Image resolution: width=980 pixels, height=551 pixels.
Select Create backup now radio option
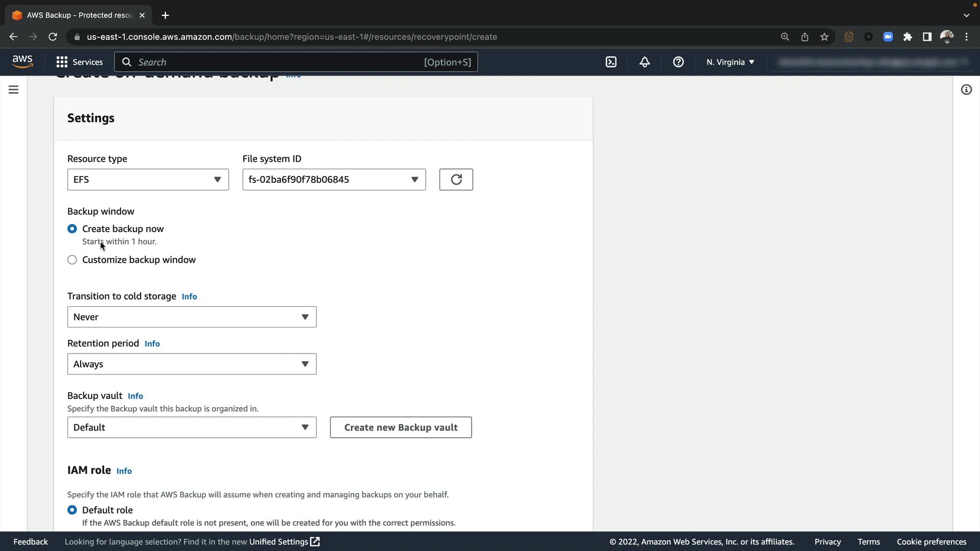click(72, 229)
